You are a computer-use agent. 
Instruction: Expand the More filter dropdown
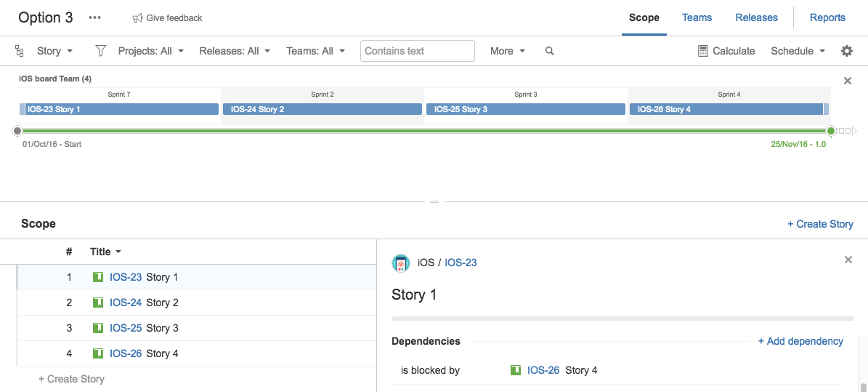pyautogui.click(x=508, y=51)
